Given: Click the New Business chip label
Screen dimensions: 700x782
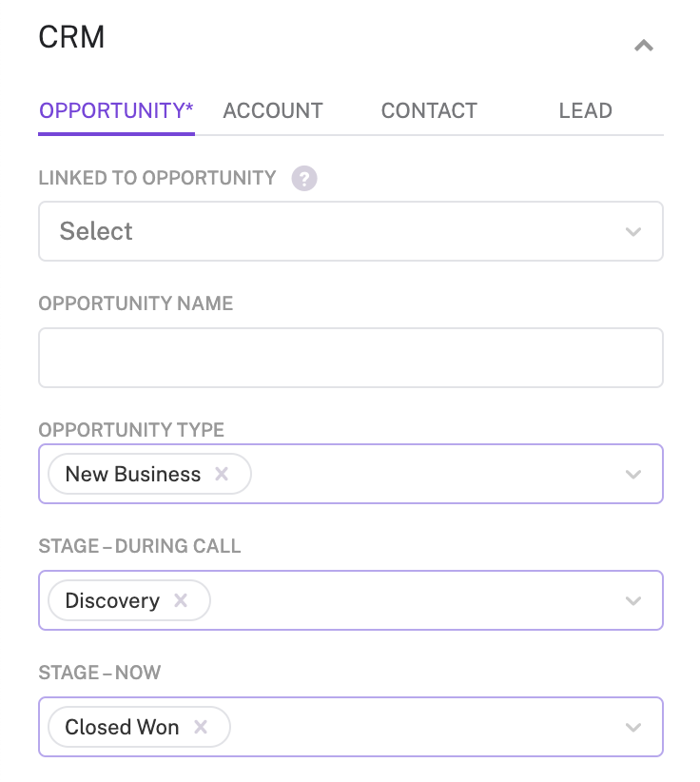Looking at the screenshot, I should click(x=133, y=474).
